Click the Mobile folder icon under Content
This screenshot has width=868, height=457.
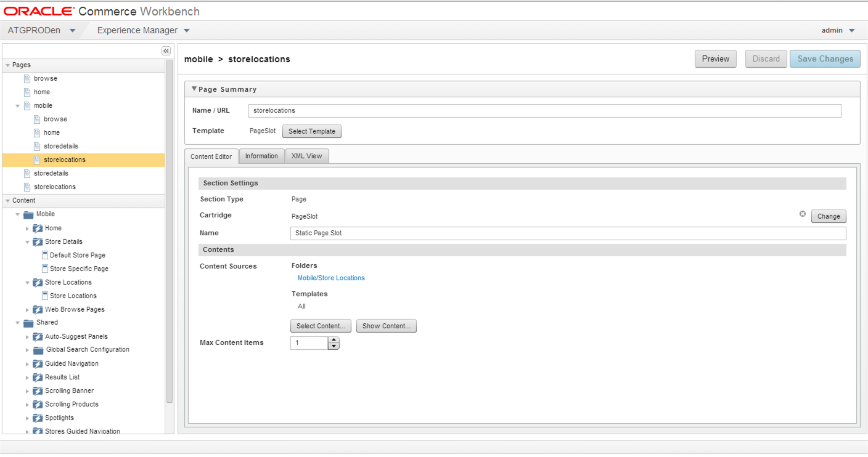(x=28, y=214)
